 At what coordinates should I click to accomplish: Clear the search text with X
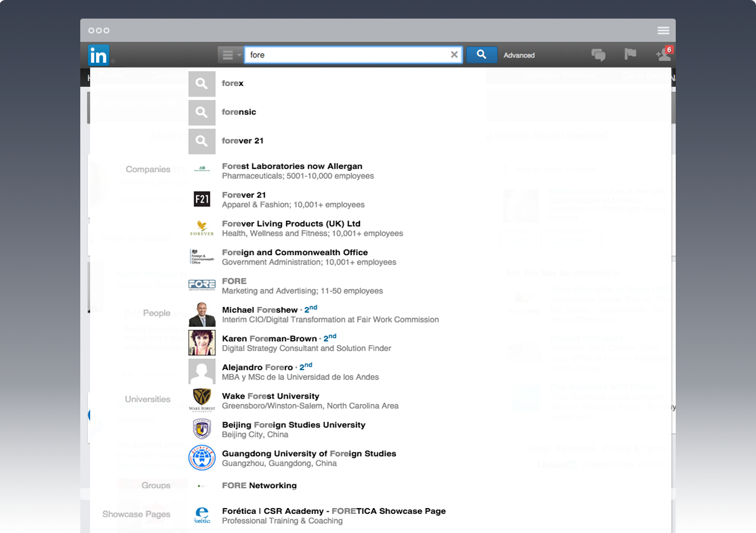click(455, 55)
